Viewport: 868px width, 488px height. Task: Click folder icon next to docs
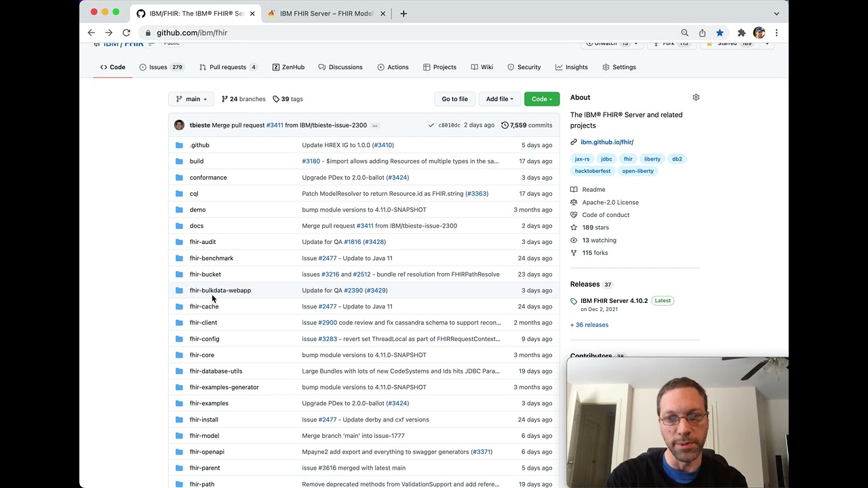(x=179, y=226)
